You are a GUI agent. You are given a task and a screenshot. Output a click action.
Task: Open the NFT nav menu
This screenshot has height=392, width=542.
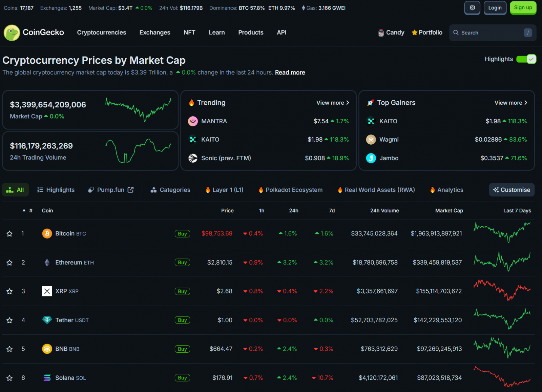point(189,33)
